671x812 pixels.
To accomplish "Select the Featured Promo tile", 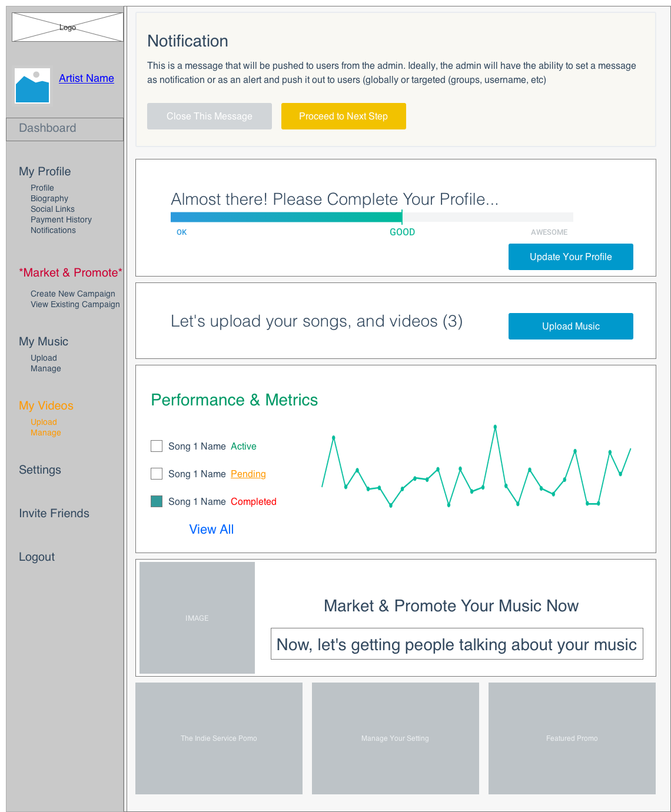I will (x=572, y=738).
